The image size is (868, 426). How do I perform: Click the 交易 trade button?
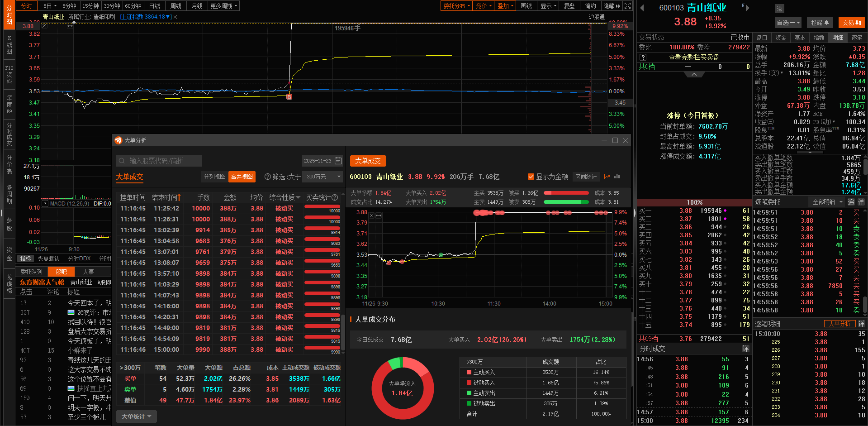pyautogui.click(x=852, y=23)
